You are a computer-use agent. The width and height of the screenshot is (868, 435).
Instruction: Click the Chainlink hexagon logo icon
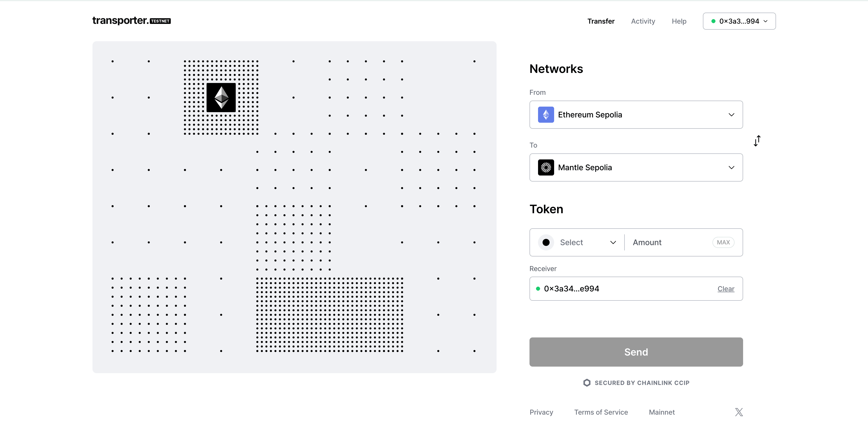pos(587,383)
